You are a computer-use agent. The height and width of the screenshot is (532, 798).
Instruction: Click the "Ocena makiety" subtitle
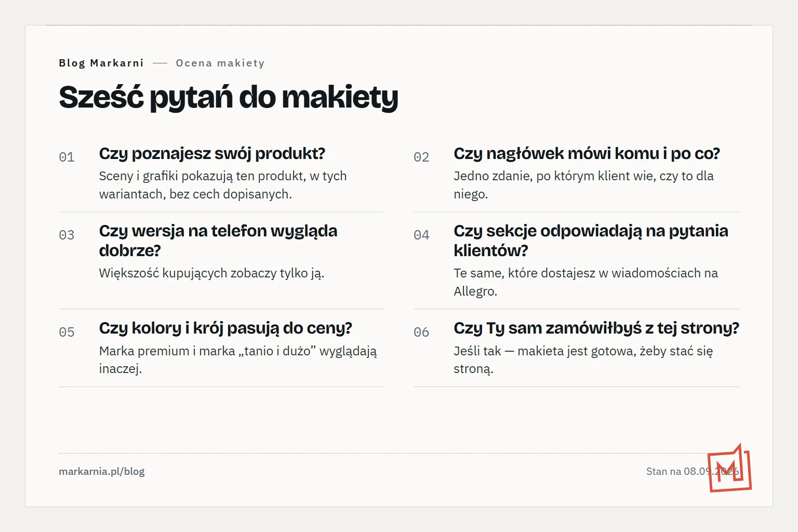220,63
